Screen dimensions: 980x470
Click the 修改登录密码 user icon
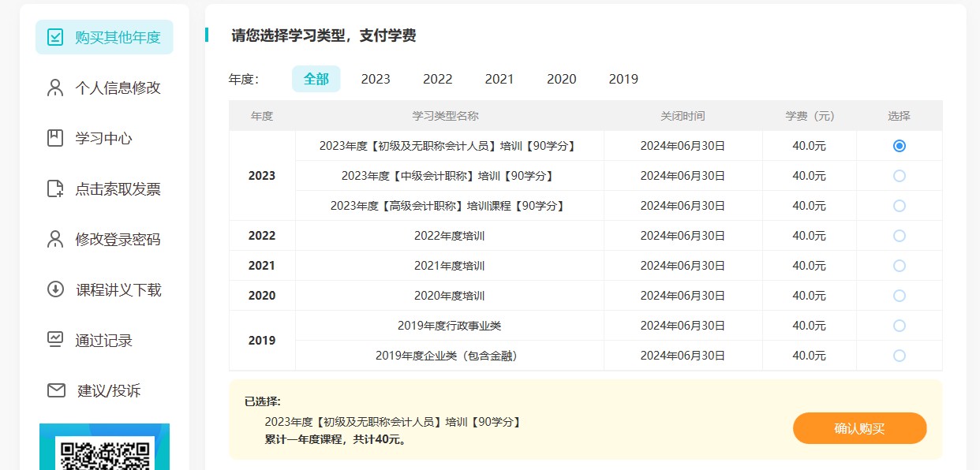(55, 239)
